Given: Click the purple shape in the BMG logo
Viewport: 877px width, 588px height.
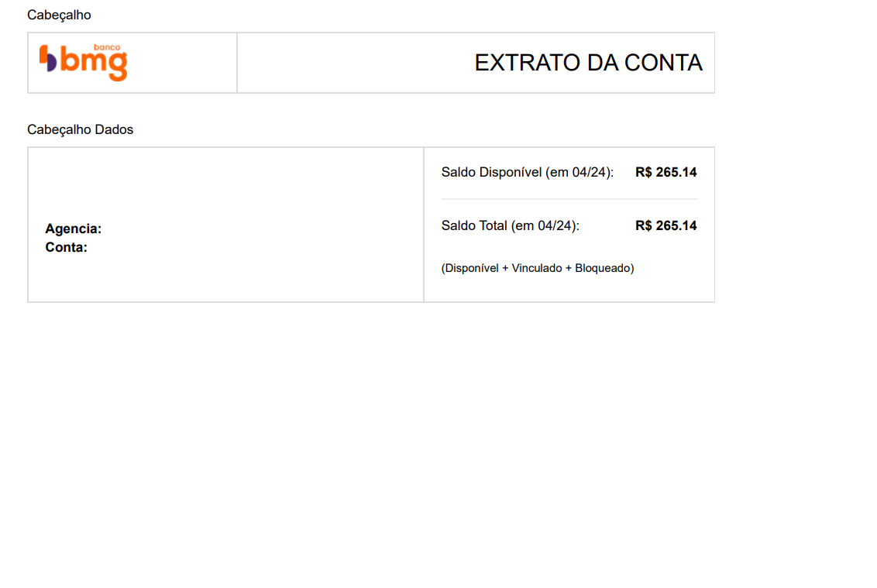Looking at the screenshot, I should (51, 63).
